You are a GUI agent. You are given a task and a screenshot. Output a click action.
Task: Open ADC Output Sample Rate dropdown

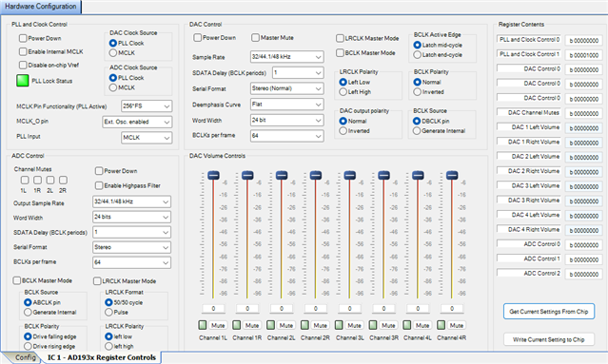point(132,201)
